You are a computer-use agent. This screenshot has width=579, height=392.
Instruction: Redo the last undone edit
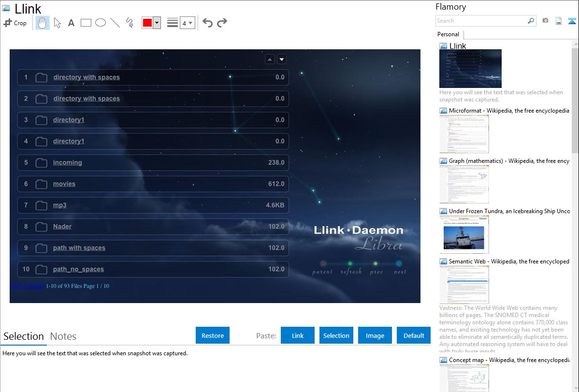tap(222, 23)
